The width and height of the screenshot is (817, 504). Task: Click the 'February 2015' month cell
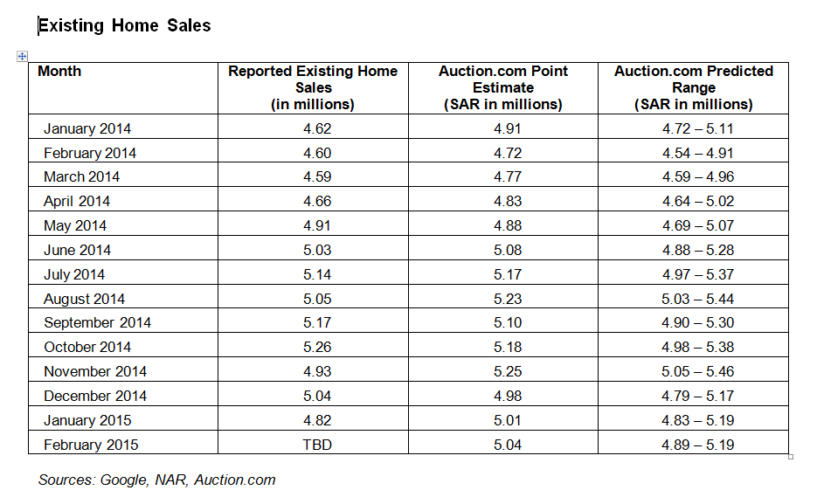[x=91, y=445]
